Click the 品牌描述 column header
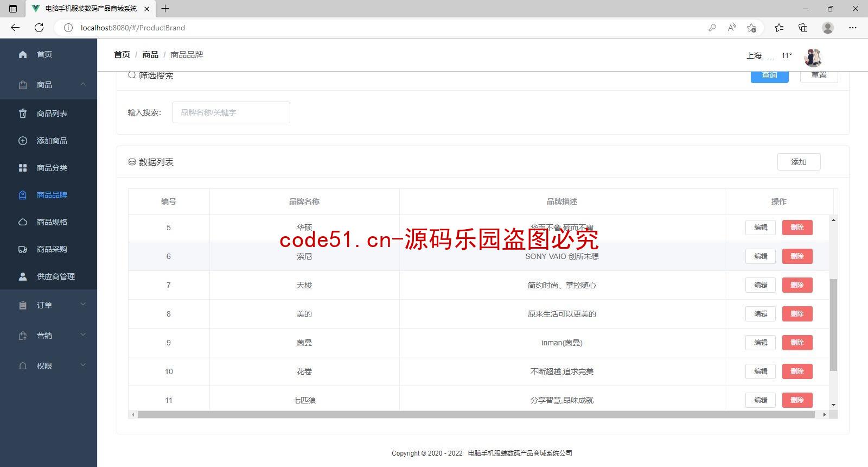Image resolution: width=868 pixels, height=467 pixels. pos(562,201)
